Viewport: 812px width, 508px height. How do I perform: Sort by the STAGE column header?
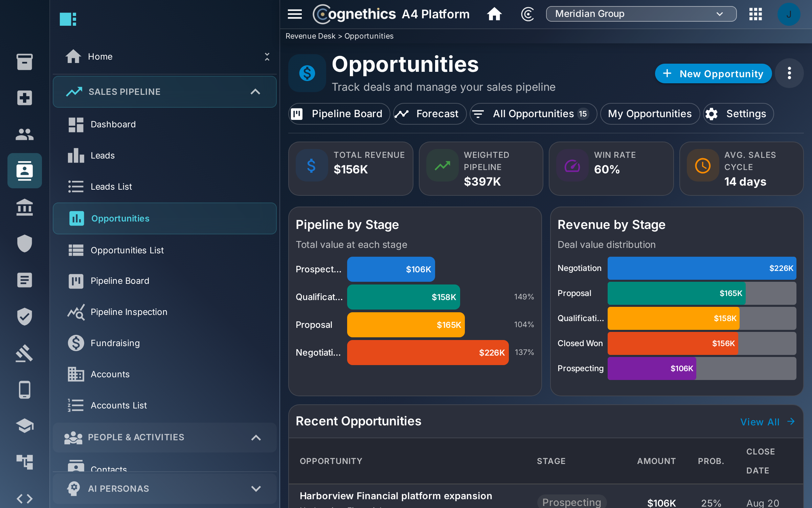[x=551, y=461]
